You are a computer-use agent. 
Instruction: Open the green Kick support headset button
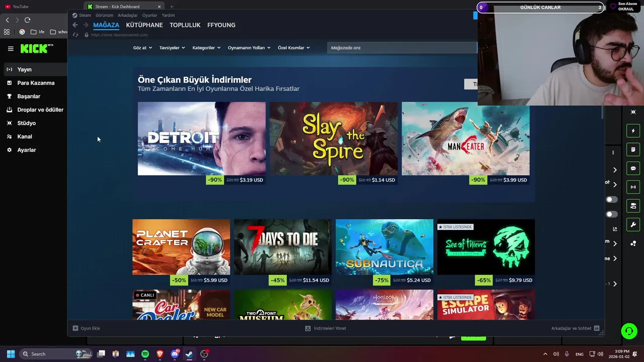[629, 331]
